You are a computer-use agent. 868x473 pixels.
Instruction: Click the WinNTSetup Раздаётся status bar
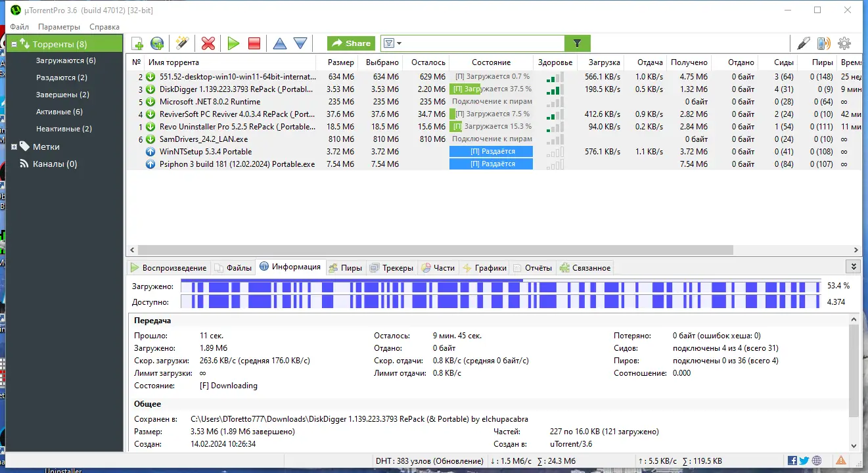tap(491, 152)
